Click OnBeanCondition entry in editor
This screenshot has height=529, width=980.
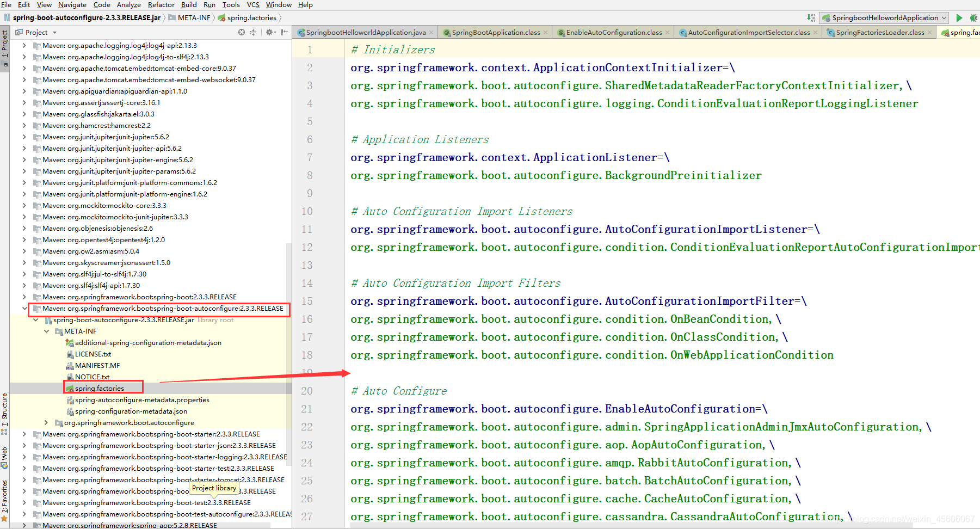point(566,319)
